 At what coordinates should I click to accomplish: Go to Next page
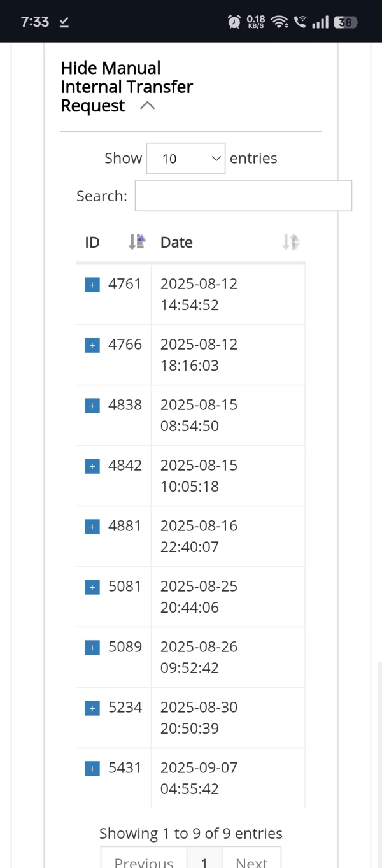251,862
